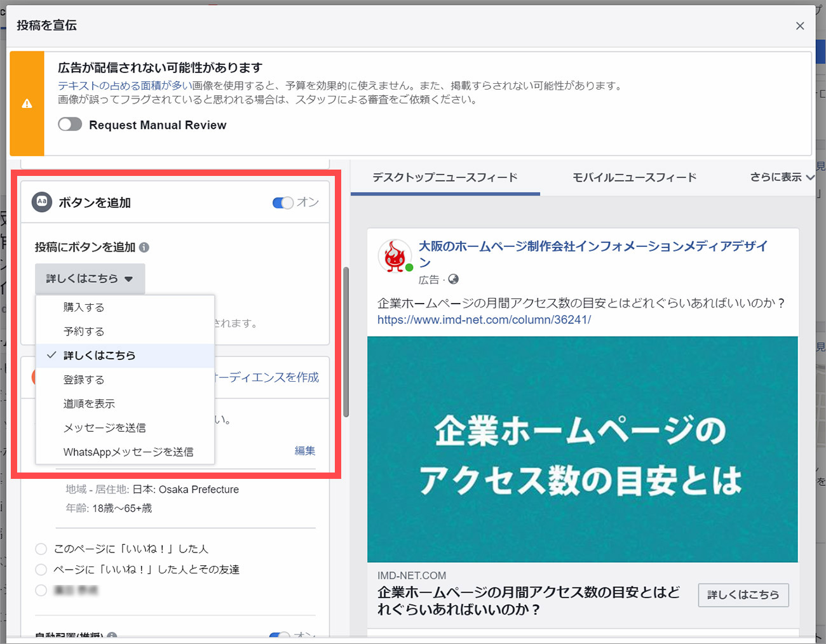The image size is (826, 644).
Task: Click the left panel scrollbar
Action: [346, 342]
